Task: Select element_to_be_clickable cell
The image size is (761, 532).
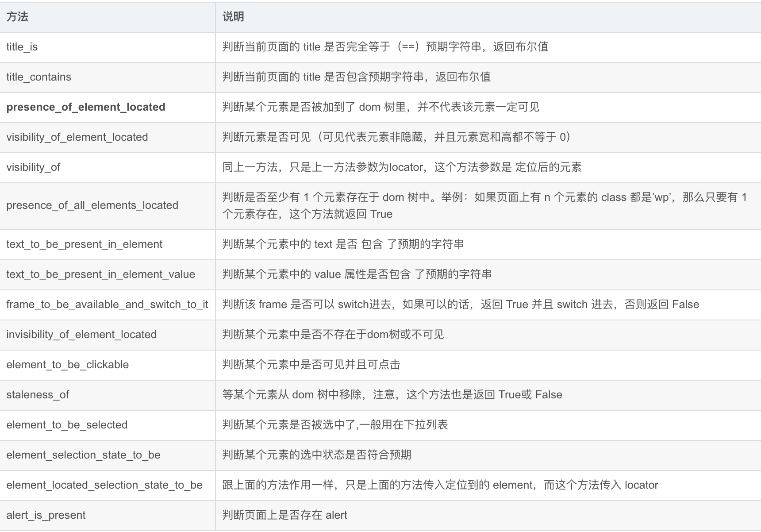Action: [108, 365]
